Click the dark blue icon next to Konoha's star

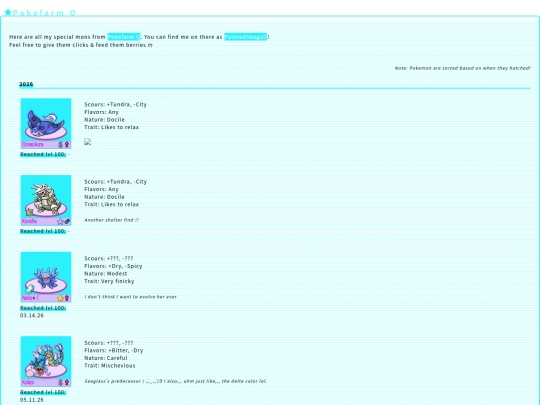tap(67, 221)
